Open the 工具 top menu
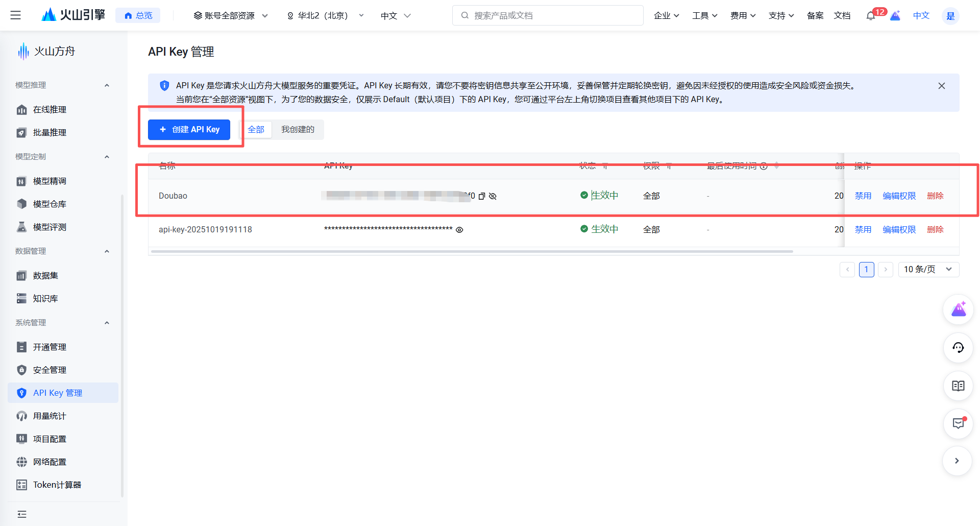The width and height of the screenshot is (980, 526). point(704,16)
